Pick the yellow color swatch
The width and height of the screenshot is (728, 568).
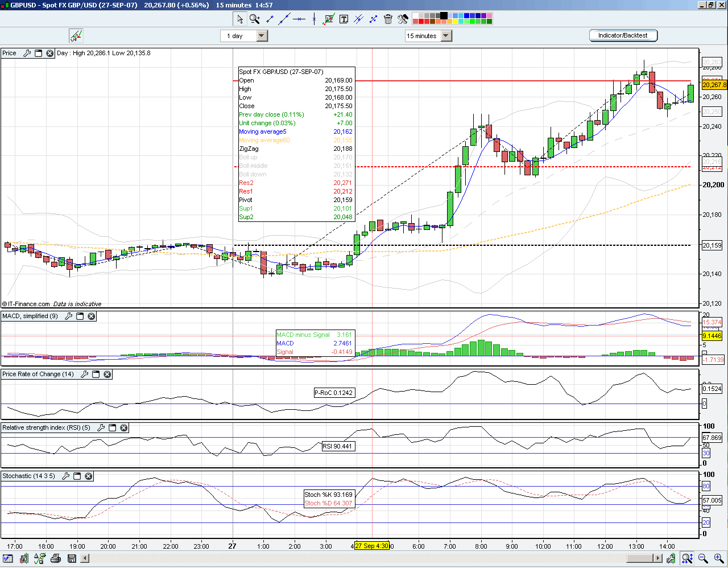[456, 22]
